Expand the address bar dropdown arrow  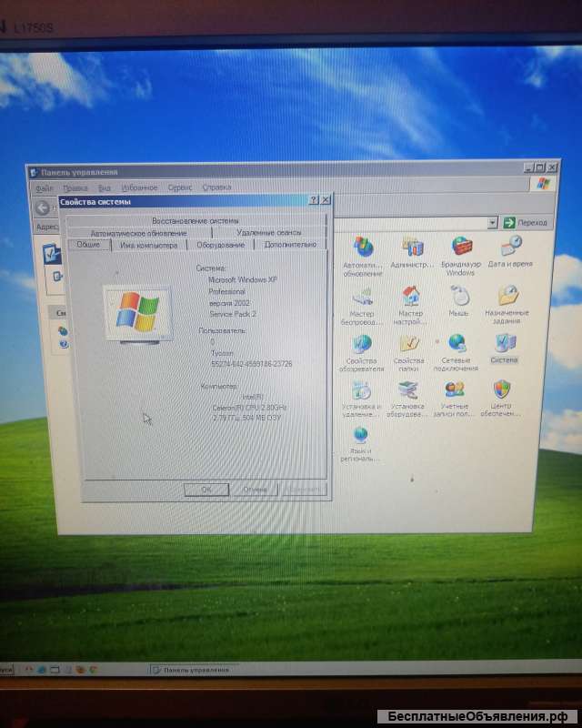(x=492, y=222)
